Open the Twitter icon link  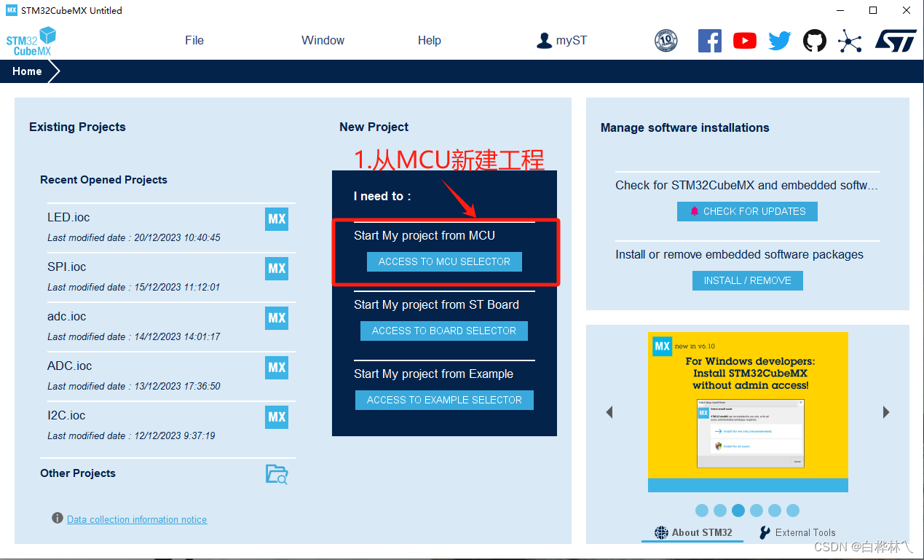click(x=779, y=41)
